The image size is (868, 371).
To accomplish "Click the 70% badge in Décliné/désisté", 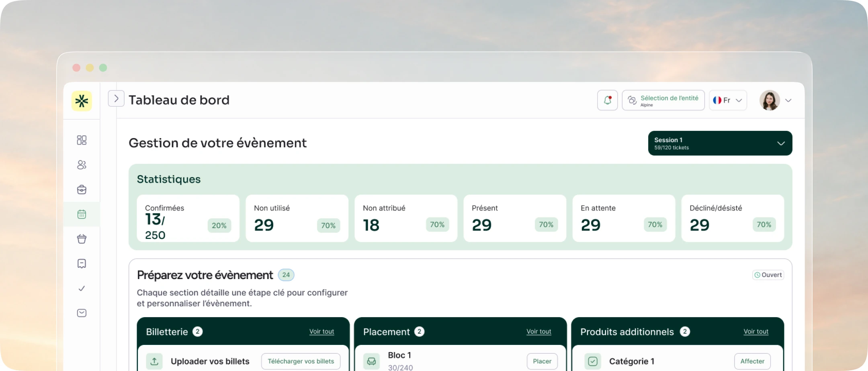I will (x=764, y=225).
